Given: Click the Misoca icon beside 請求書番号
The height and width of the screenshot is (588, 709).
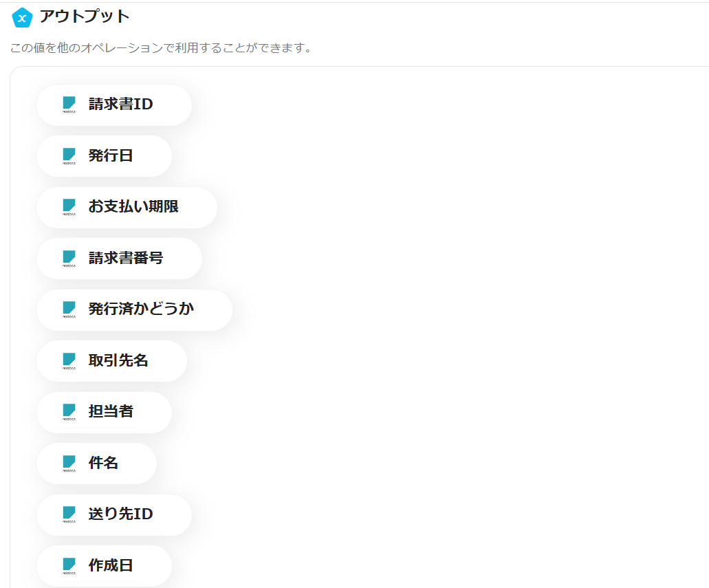Looking at the screenshot, I should click(x=69, y=258).
